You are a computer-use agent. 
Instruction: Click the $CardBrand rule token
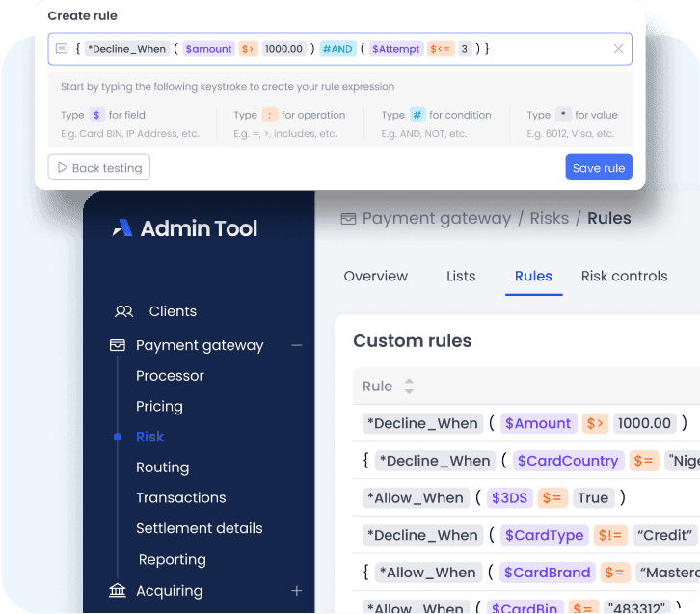tap(547, 573)
